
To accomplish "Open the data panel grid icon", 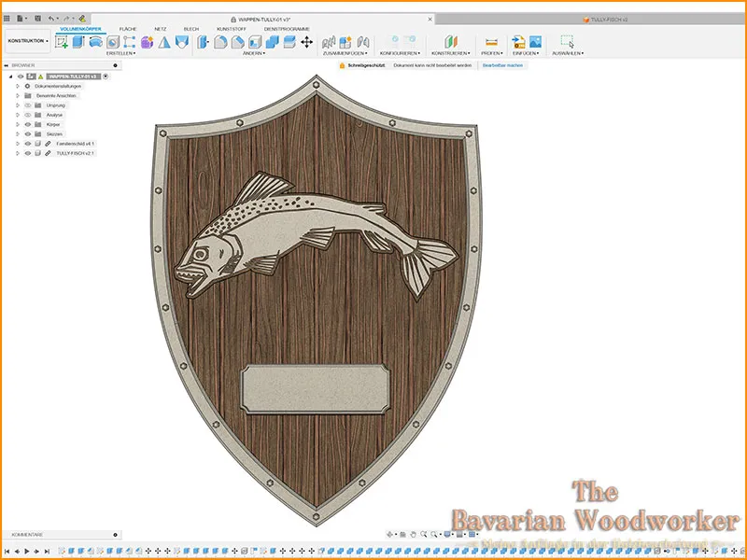I will [x=7, y=19].
